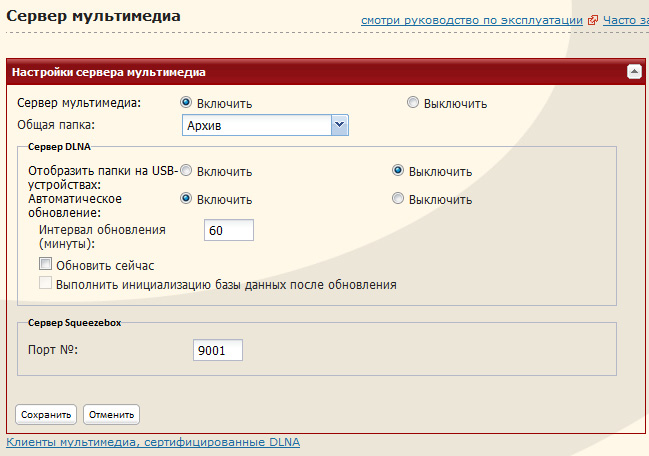Click the external link icon beside руководство
This screenshot has width=649, height=456.
point(593,20)
